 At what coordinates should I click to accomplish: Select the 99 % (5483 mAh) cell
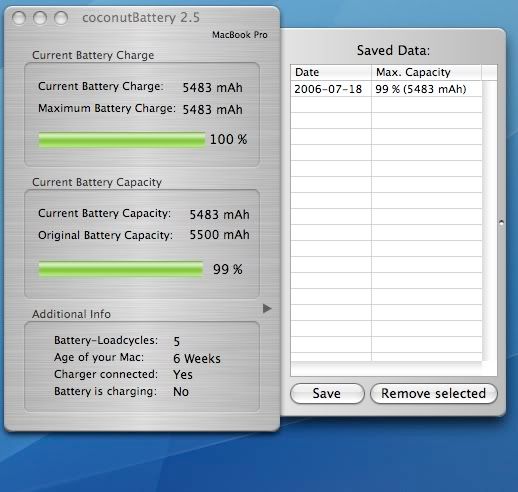coord(427,89)
